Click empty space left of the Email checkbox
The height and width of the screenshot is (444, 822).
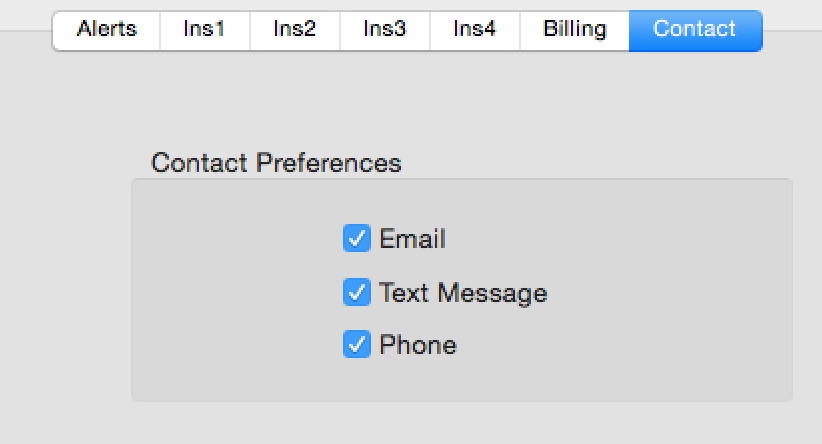[240, 239]
